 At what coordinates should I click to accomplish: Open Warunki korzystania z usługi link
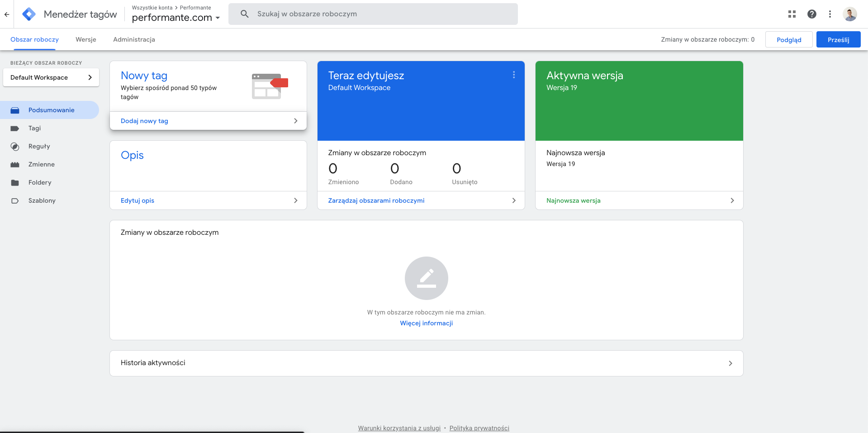pos(399,428)
